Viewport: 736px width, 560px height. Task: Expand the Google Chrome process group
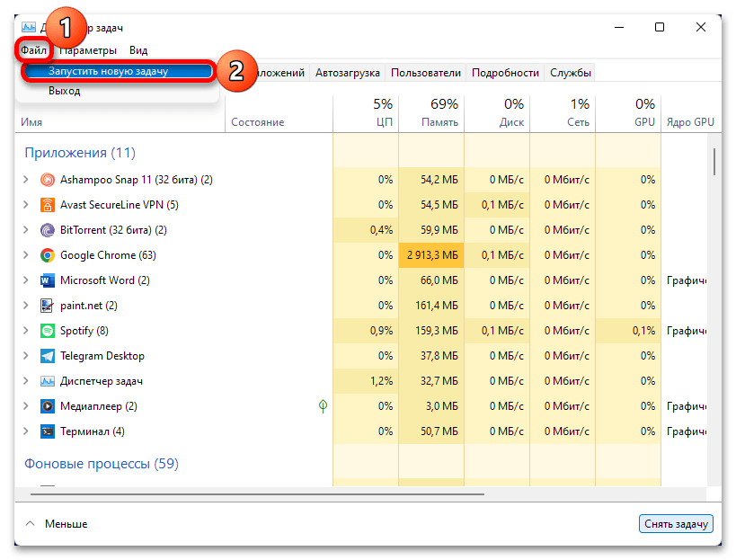coord(26,255)
